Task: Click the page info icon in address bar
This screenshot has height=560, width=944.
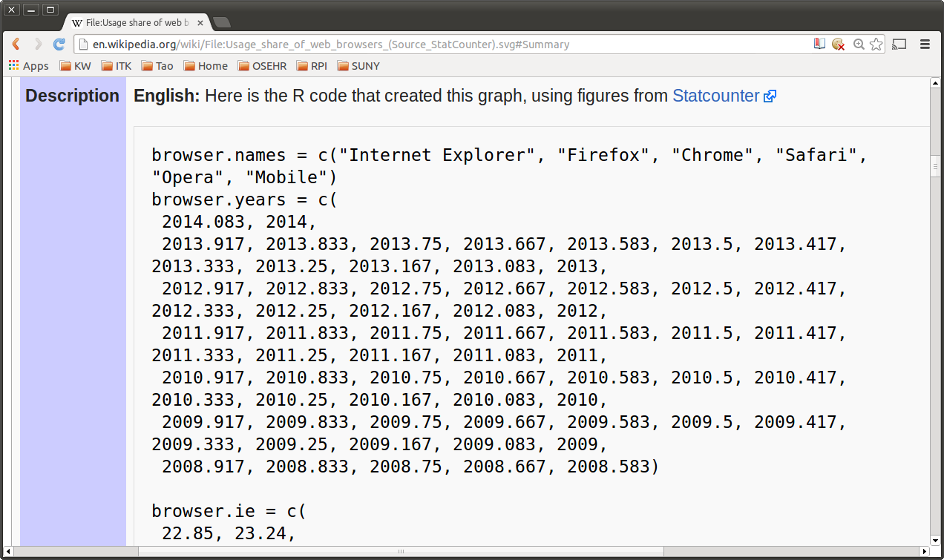Action: [84, 45]
